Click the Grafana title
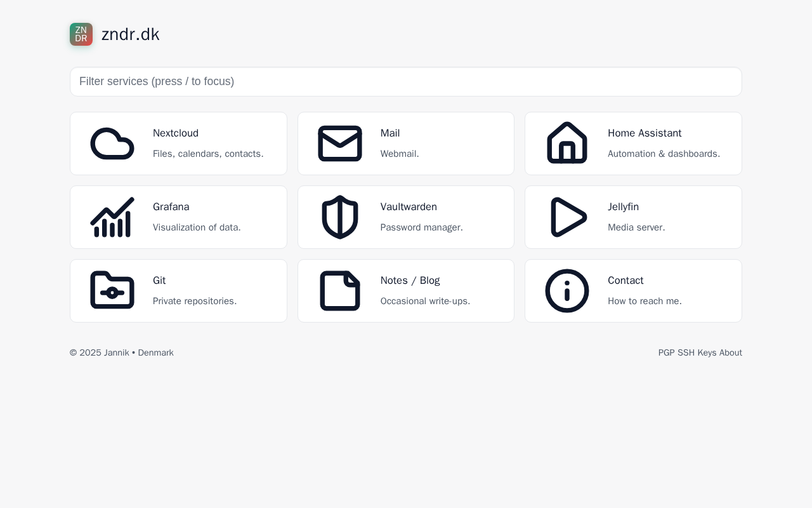Image resolution: width=812 pixels, height=508 pixels. coord(171,207)
